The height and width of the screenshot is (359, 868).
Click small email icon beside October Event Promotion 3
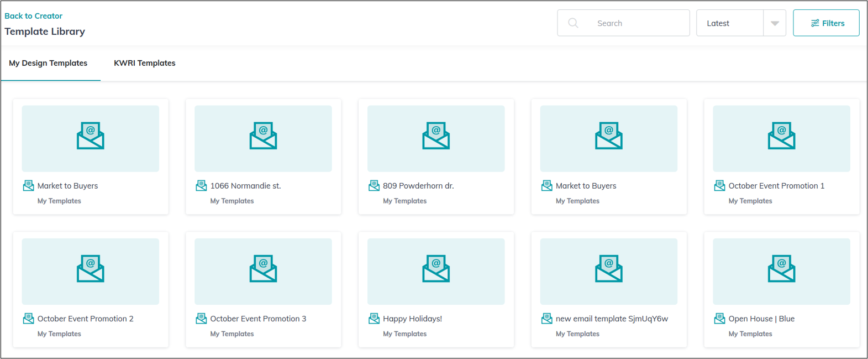point(201,319)
